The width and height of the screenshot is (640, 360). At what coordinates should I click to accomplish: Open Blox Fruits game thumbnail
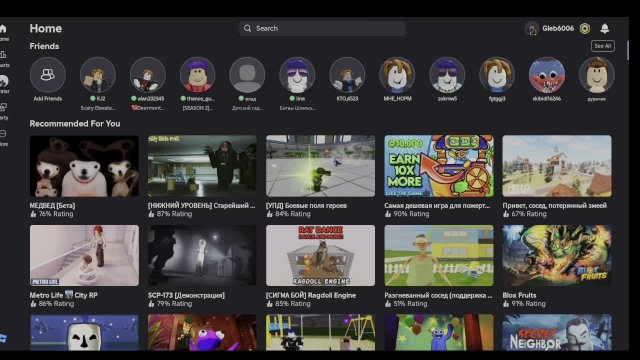(557, 256)
